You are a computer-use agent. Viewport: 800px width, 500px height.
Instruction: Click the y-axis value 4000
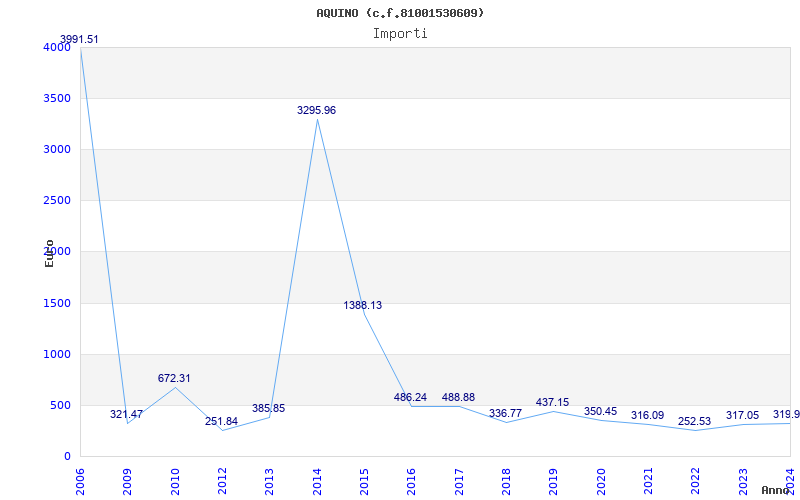(57, 47)
